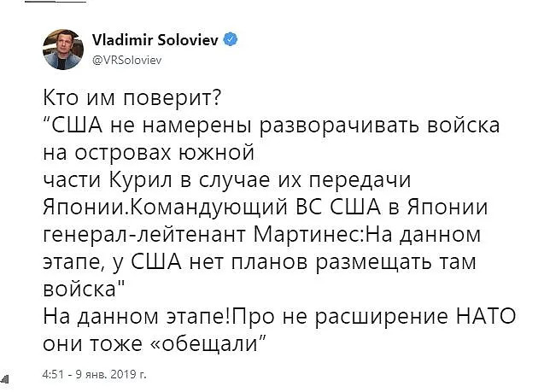Open the @VRSoloviev handle link

tap(127, 61)
